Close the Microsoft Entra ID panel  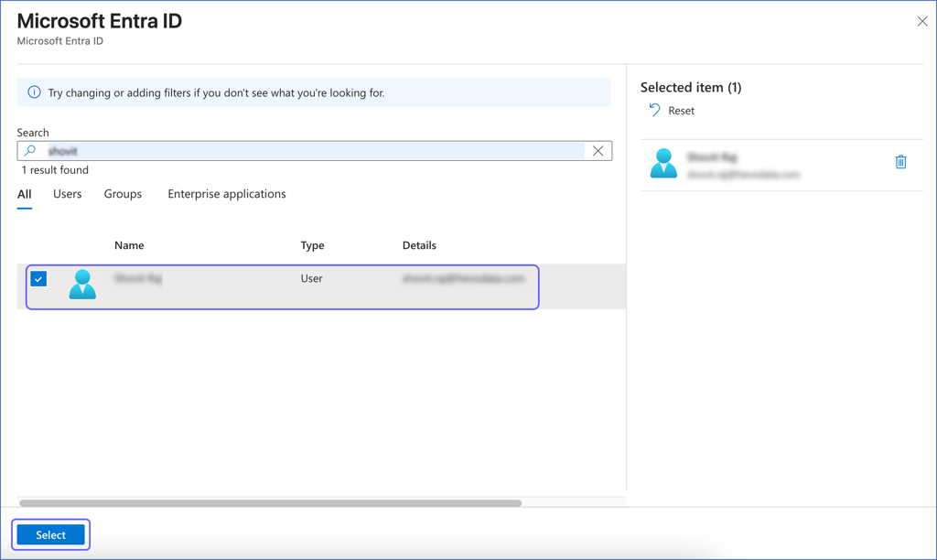(922, 22)
